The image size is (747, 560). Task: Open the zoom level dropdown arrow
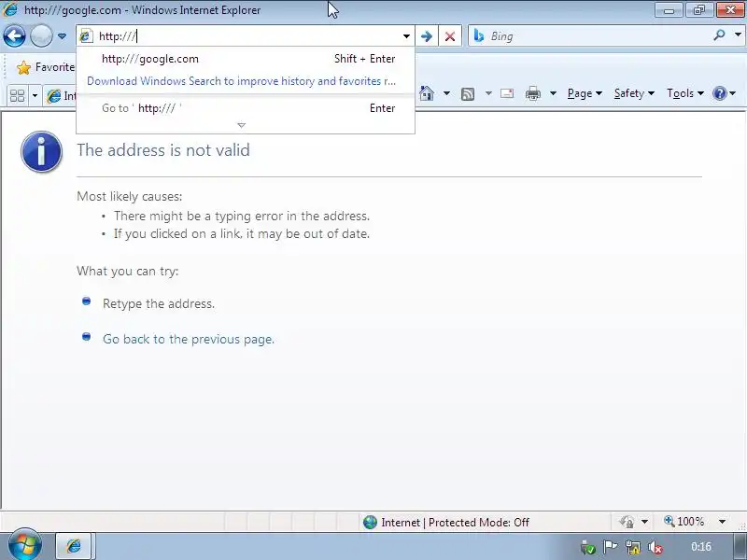point(722,522)
